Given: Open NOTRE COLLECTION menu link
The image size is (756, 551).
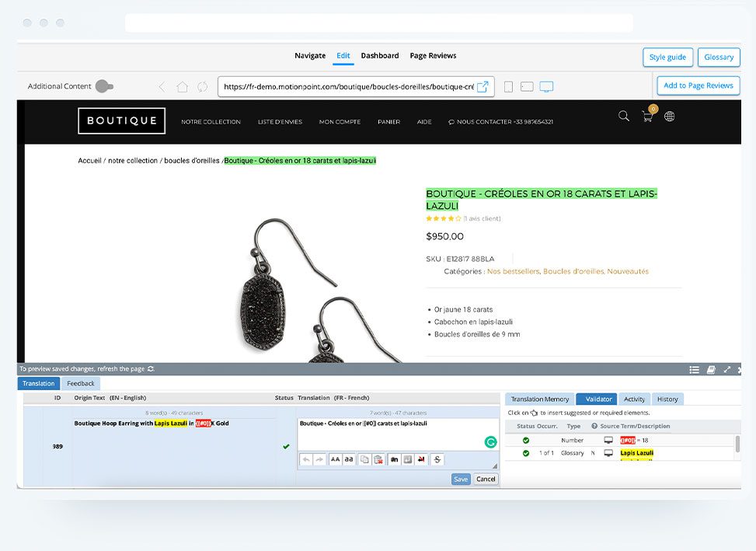Looking at the screenshot, I should coord(211,122).
